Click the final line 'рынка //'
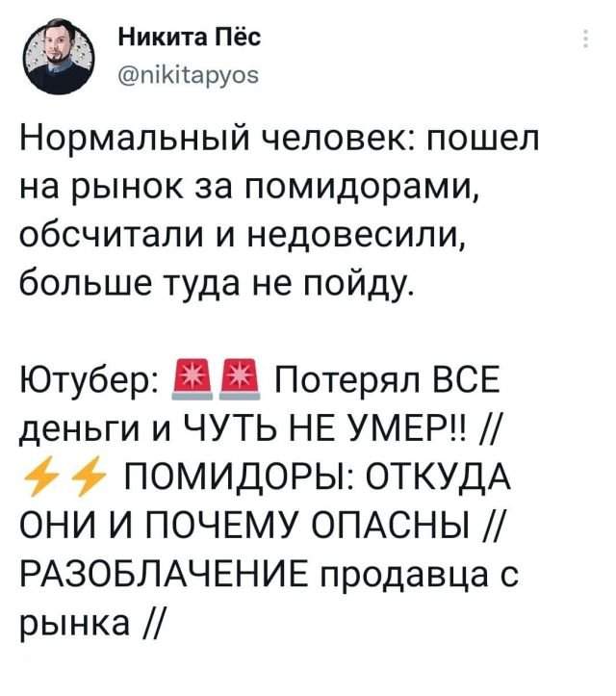616x696 pixels. pos(91,624)
